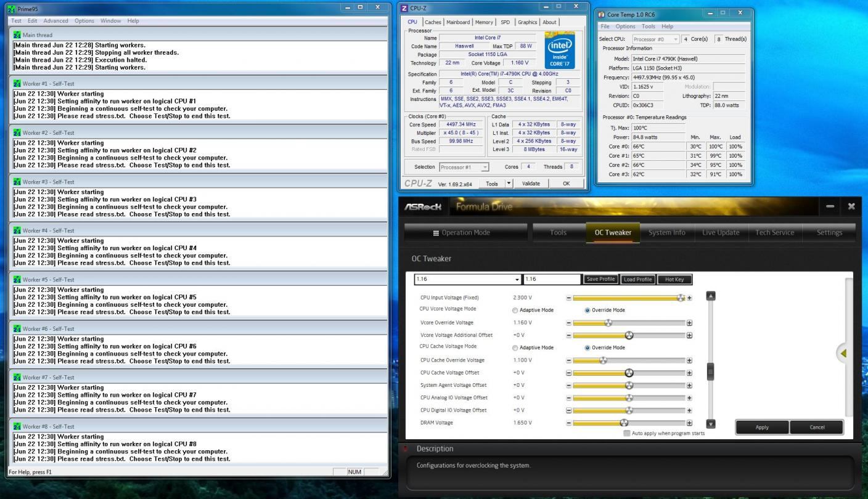Screen dimensions: 868x499
Task: Open Core Temp Options menu
Action: (625, 26)
